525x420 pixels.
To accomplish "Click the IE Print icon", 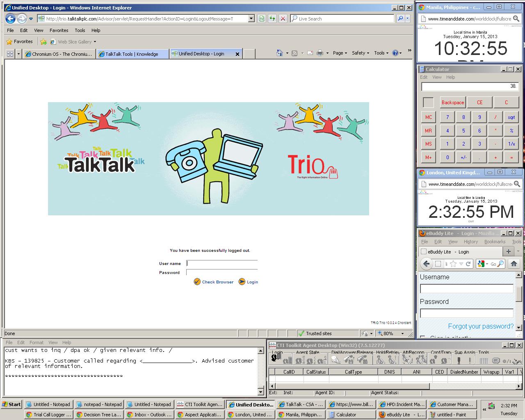I will tap(320, 53).
